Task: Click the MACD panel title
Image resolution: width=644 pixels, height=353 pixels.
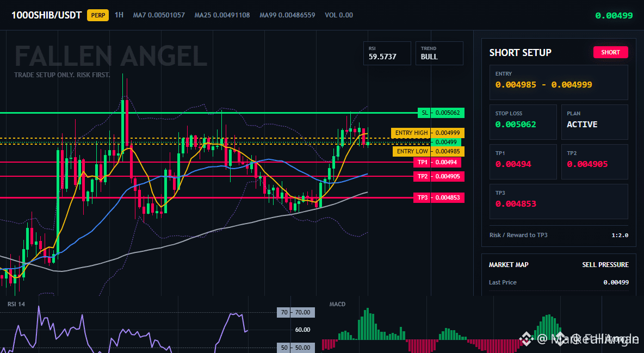Action: coord(337,304)
